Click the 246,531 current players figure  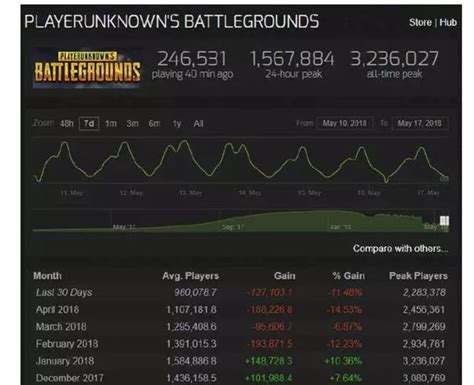[192, 59]
